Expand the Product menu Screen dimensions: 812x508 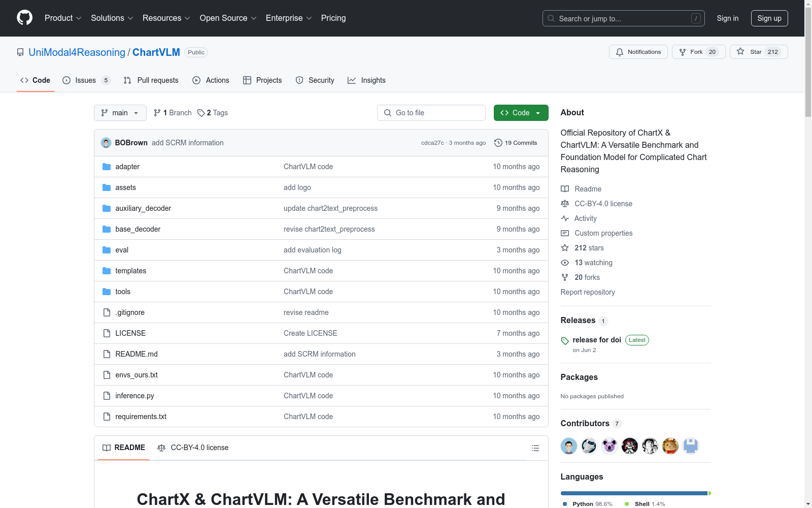tap(63, 18)
